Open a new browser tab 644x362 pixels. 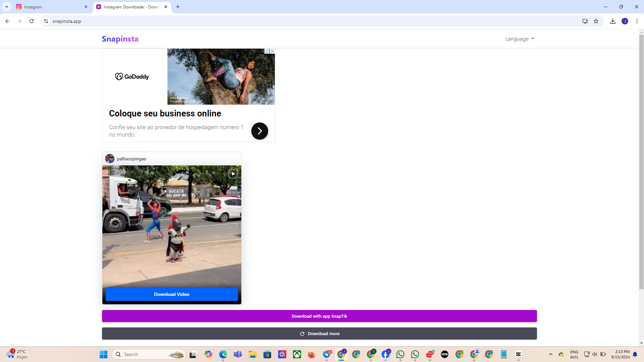coord(178,7)
